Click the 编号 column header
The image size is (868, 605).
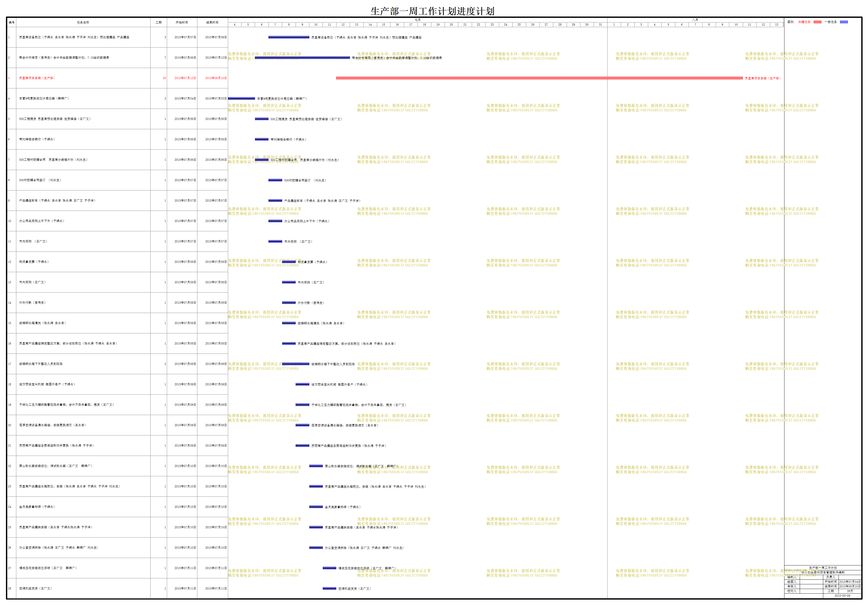12,22
